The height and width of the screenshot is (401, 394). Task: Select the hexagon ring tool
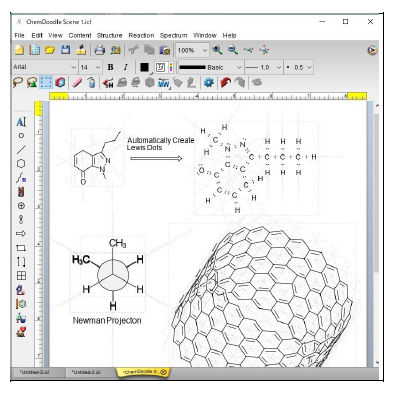pyautogui.click(x=21, y=164)
